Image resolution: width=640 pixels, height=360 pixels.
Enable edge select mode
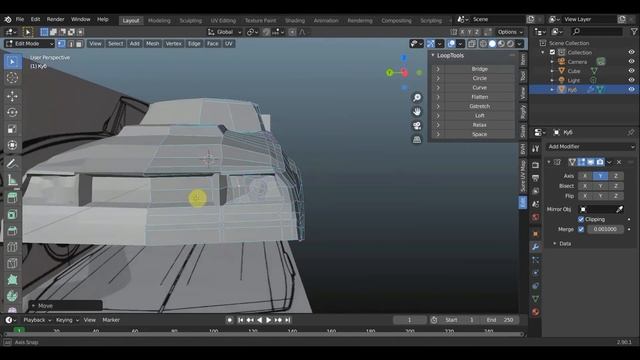71,44
